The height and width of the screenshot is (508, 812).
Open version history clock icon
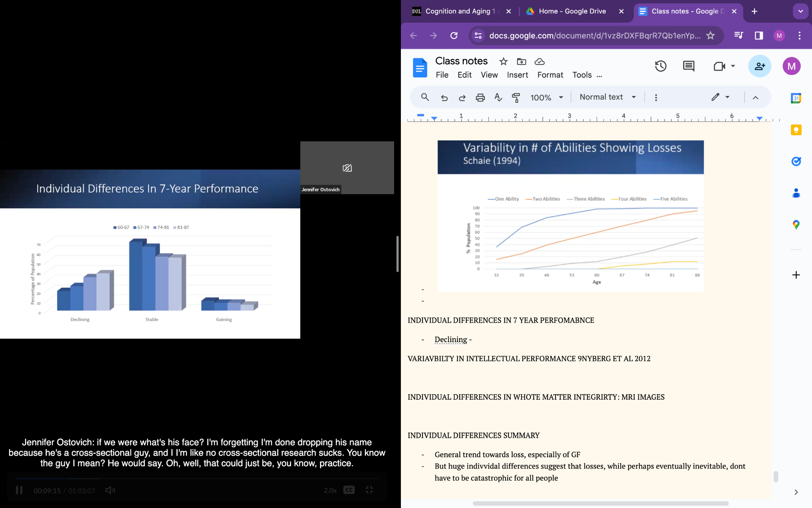point(661,66)
